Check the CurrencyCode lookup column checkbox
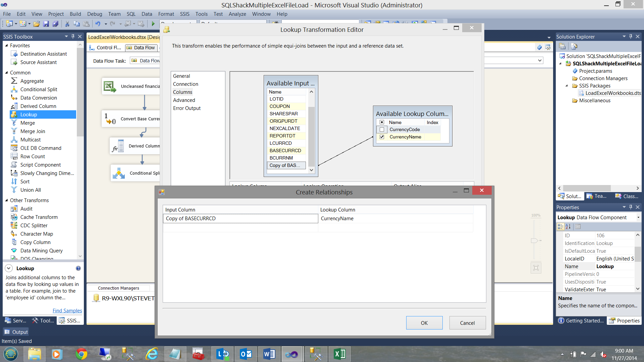Image resolution: width=644 pixels, height=362 pixels. pyautogui.click(x=382, y=130)
